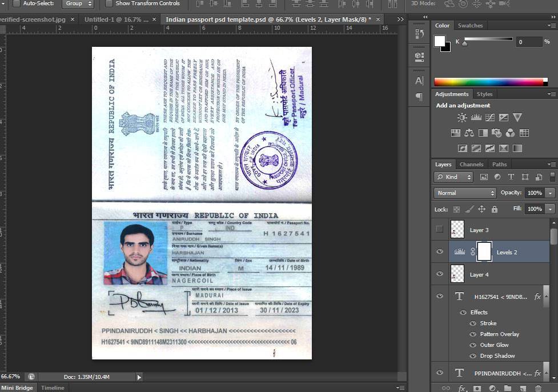Viewport: 558px width, 392px height.
Task: Add a Threshold adjustment
Action: coord(490,149)
